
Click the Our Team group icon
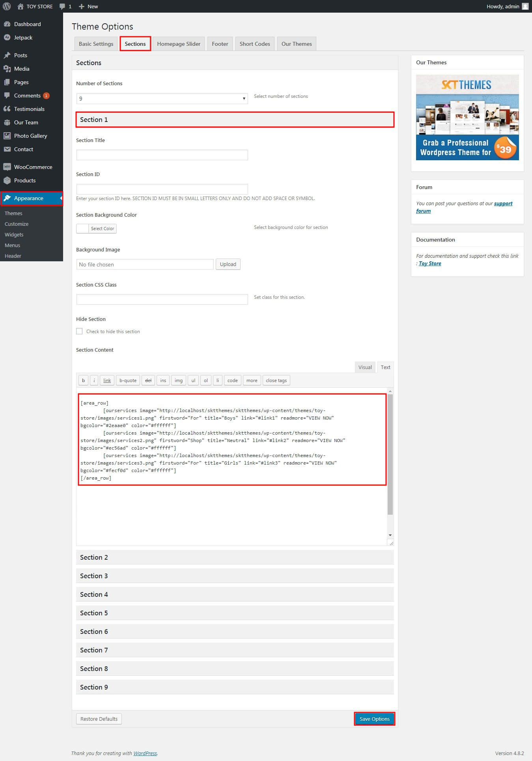tap(7, 122)
